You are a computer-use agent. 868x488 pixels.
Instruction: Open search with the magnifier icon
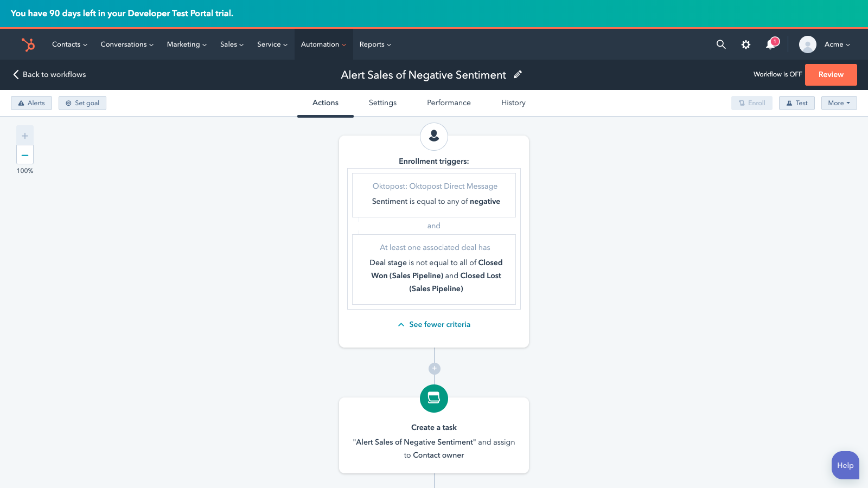coord(720,44)
